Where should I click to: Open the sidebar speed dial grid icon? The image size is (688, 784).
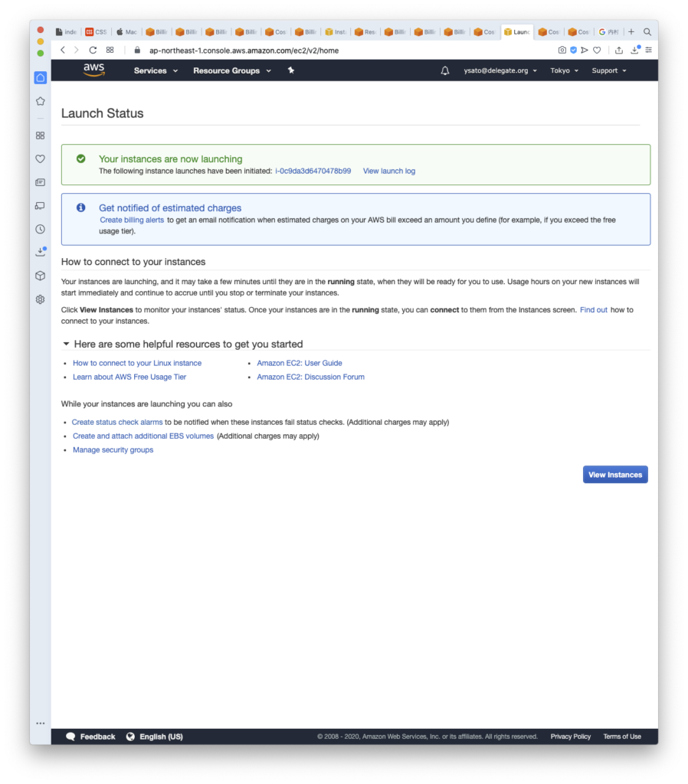(x=41, y=136)
